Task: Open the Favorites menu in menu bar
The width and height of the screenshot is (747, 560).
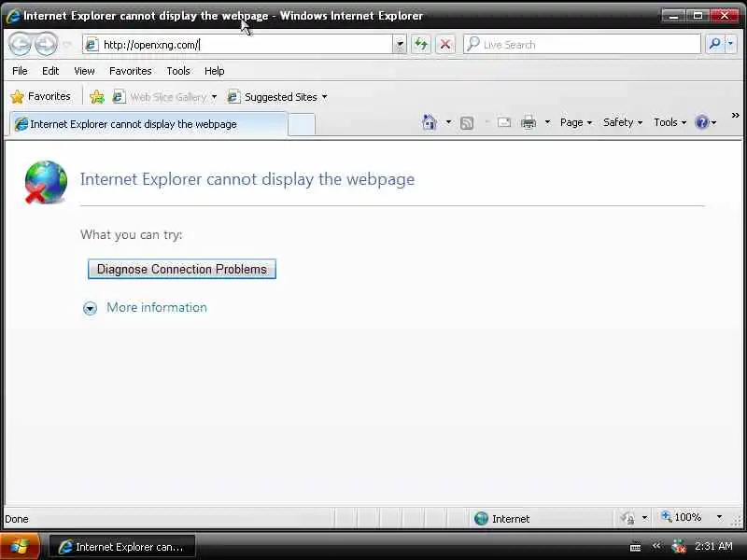Action: click(x=130, y=71)
